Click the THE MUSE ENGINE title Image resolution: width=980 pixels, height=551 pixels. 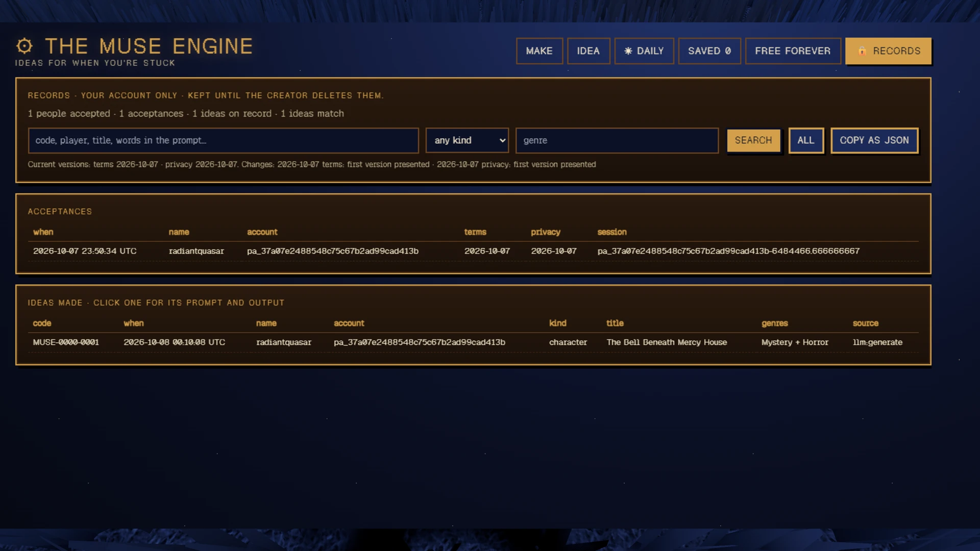(149, 46)
